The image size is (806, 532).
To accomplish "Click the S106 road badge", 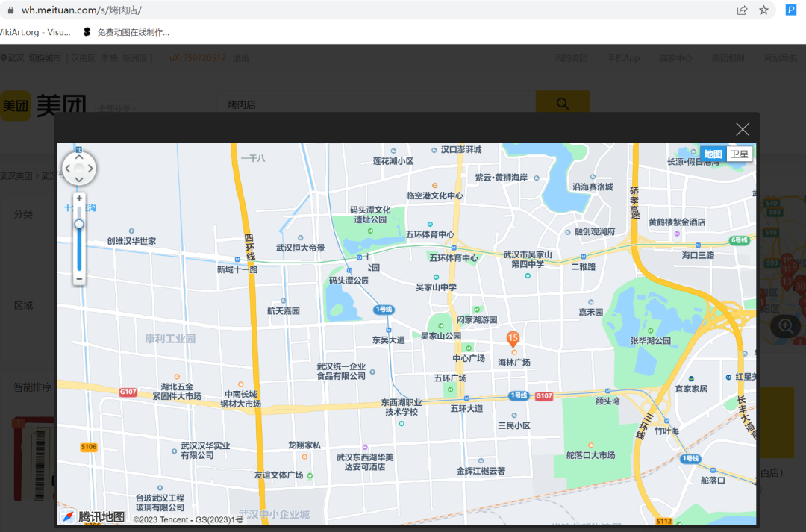I will (x=88, y=447).
